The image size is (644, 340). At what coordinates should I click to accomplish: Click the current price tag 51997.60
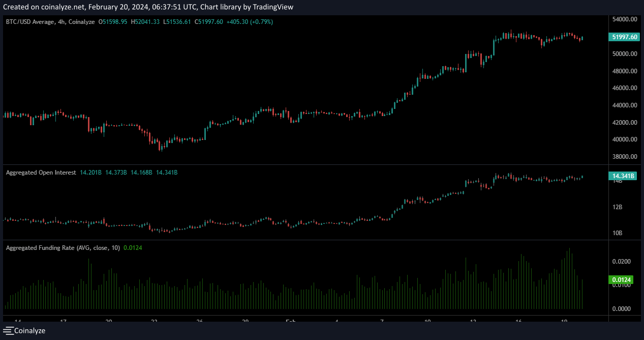click(623, 37)
